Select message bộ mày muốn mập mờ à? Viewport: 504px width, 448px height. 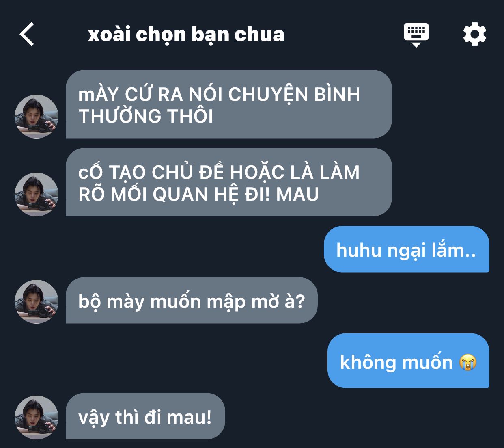click(192, 301)
